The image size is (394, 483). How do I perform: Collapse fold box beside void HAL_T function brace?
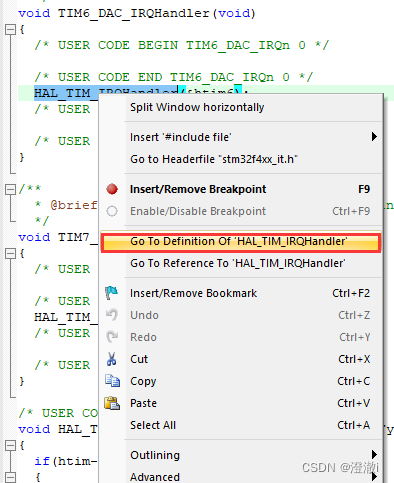pyautogui.click(x=10, y=446)
